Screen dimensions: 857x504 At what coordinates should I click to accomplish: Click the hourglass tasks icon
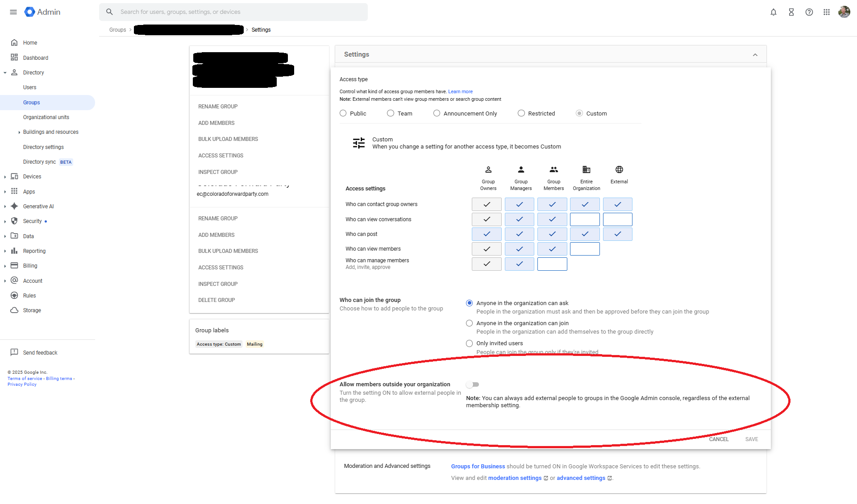[x=791, y=12]
